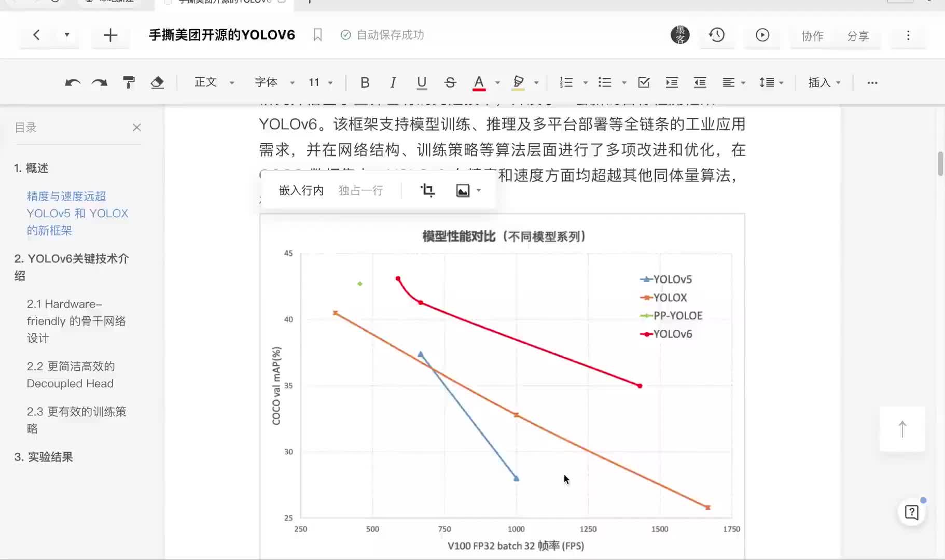Viewport: 945px width, 560px height.
Task: Set image layout to 独占一行
Action: coord(361,190)
